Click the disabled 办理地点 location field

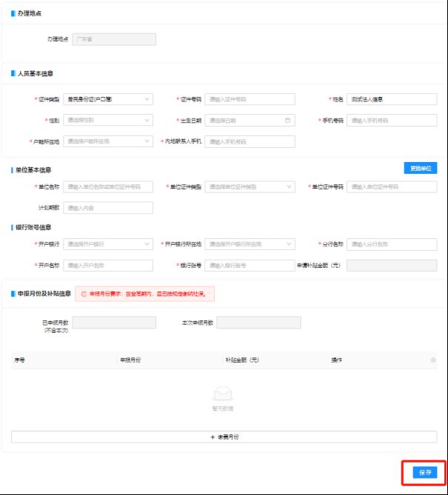click(114, 39)
